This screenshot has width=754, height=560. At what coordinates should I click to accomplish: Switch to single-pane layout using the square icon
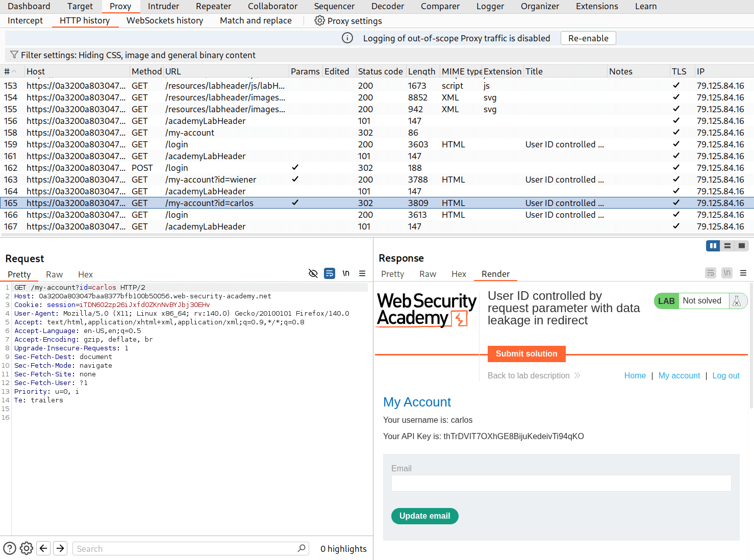tap(741, 245)
